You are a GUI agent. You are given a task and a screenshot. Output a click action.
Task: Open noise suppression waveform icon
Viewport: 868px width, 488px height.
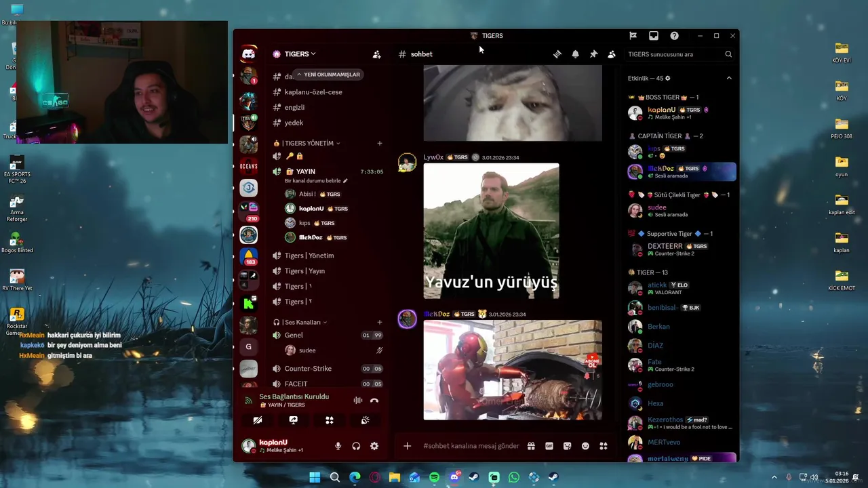tap(357, 401)
